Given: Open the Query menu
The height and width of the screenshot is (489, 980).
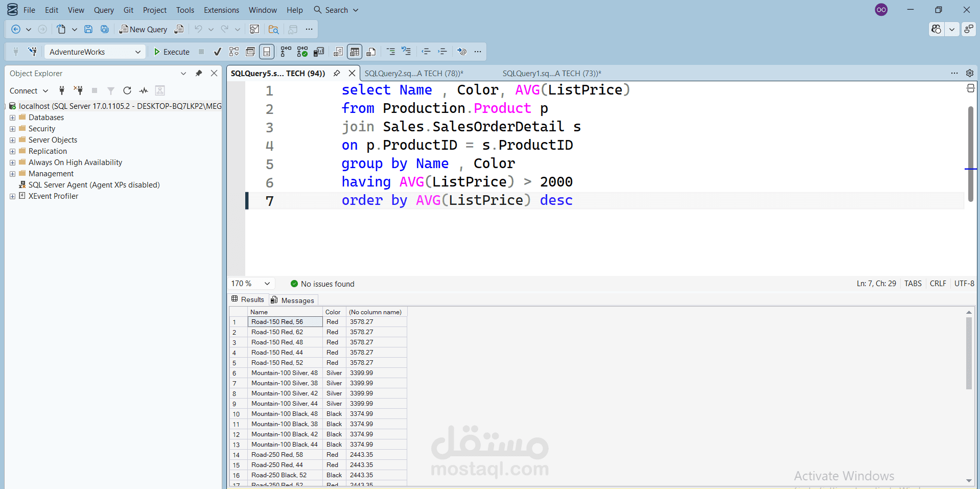Looking at the screenshot, I should click(x=104, y=10).
